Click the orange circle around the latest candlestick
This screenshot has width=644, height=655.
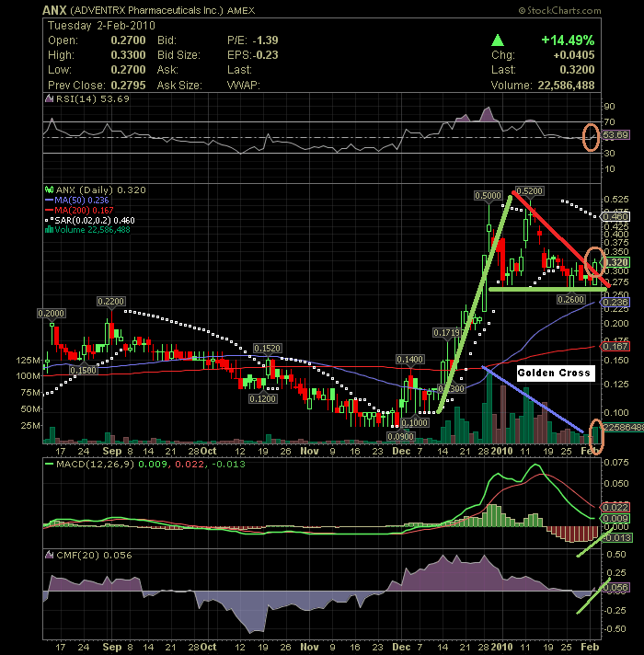tap(596, 261)
